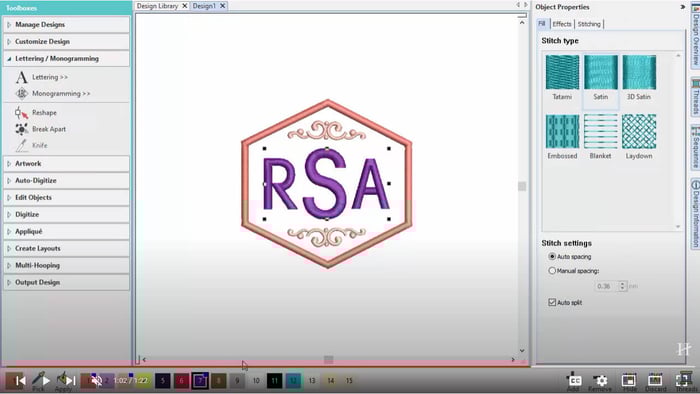
Task: Select Auto spacing radio button
Action: [552, 257]
